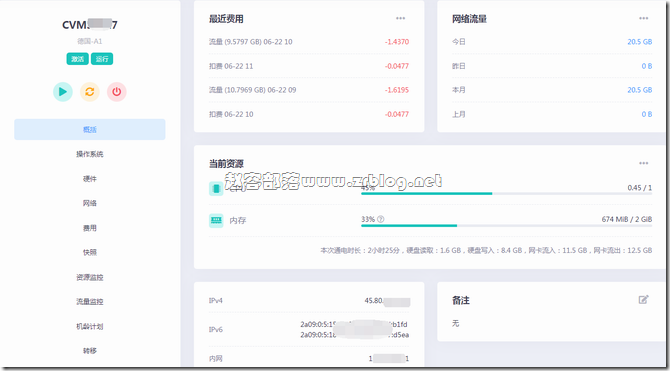Click today's traffic value 20.5 GB
This screenshot has height=371, width=670.
point(640,42)
